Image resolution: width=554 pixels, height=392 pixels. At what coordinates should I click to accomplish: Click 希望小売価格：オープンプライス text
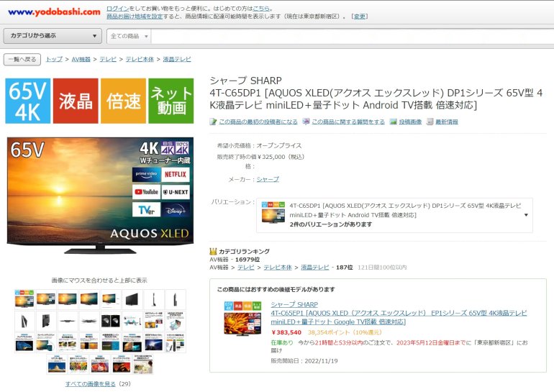pos(259,145)
